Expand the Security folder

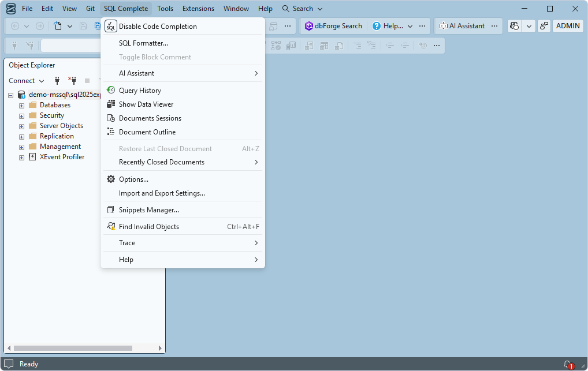22,116
